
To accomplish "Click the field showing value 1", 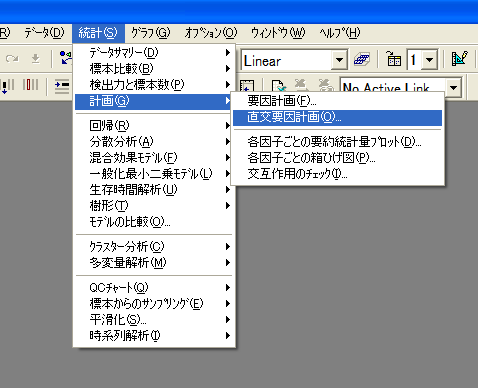I will point(415,60).
